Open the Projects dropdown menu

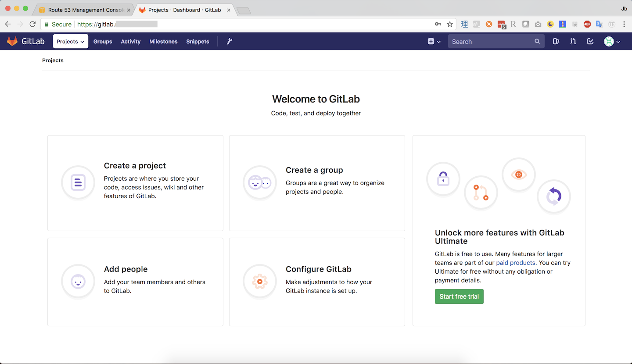tap(71, 41)
